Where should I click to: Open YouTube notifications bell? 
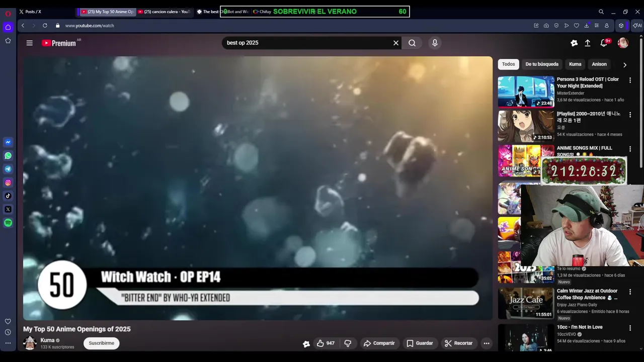(604, 43)
